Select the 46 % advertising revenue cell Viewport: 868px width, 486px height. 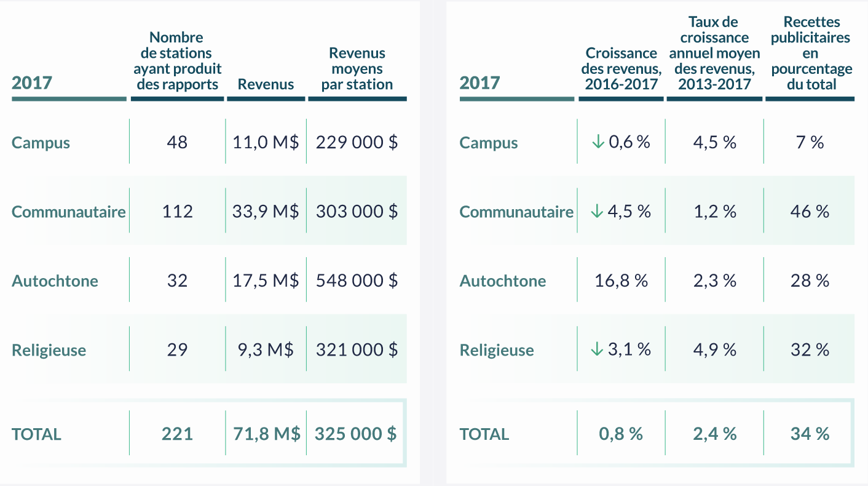click(810, 212)
